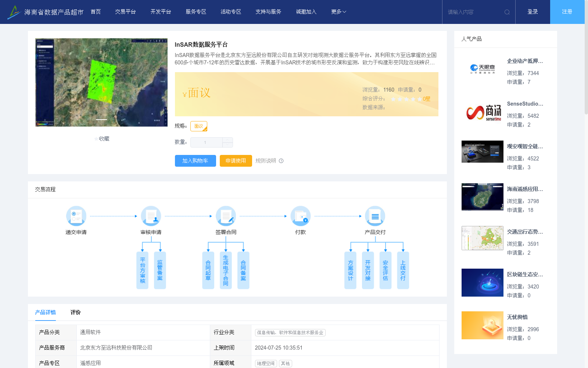
Task: Open the 无忧舆情 product thumbnail
Action: [x=483, y=325]
